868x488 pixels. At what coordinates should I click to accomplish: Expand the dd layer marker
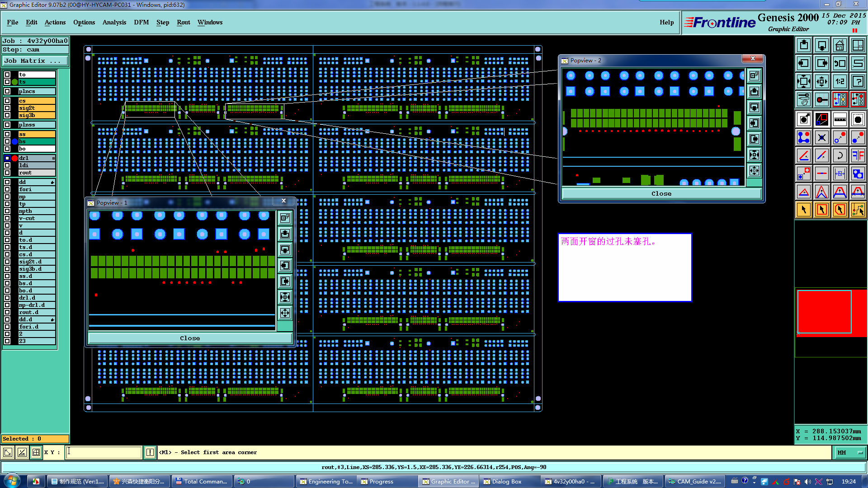coord(52,182)
